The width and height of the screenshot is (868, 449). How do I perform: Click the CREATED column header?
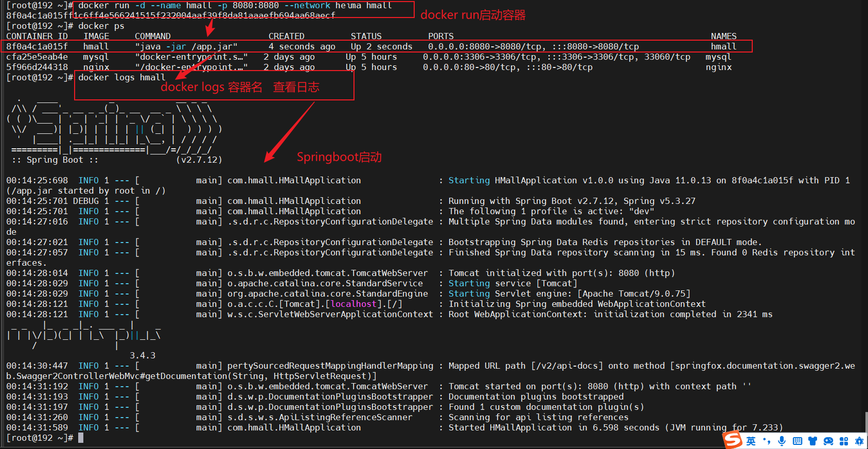[287, 36]
